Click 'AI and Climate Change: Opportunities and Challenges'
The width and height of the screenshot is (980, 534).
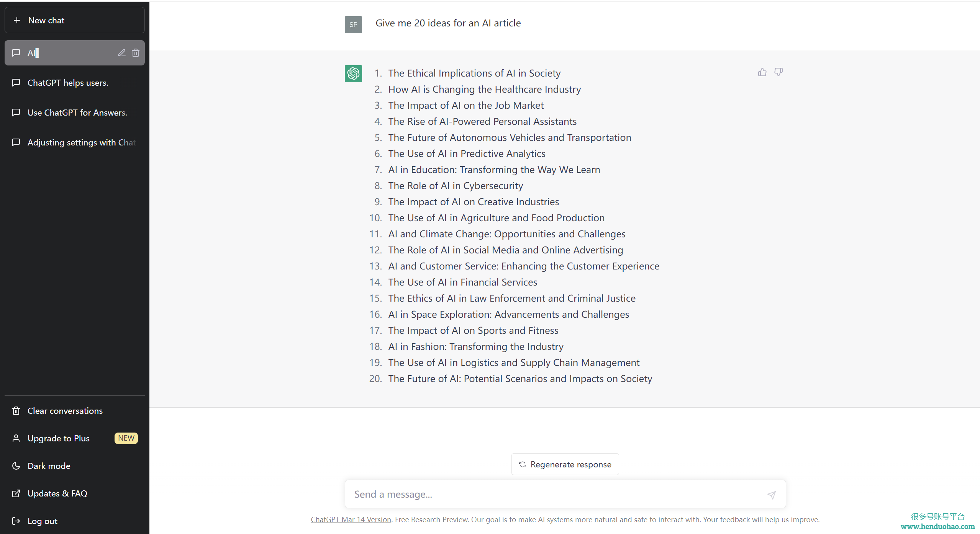click(507, 234)
